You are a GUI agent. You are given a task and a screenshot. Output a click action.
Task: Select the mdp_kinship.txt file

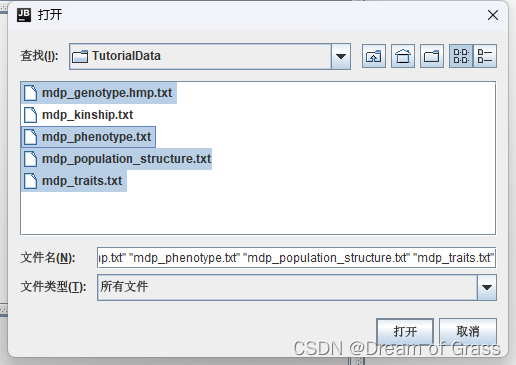(79, 115)
